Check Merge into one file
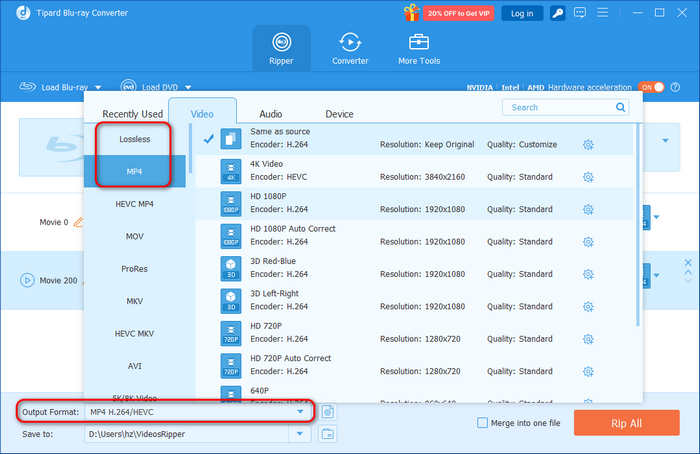The image size is (700, 454). 482,423
